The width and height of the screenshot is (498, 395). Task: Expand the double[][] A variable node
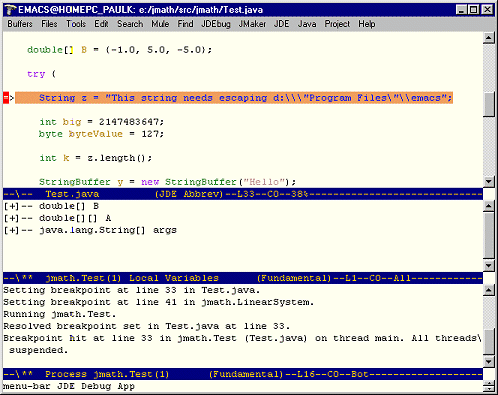(x=12, y=218)
